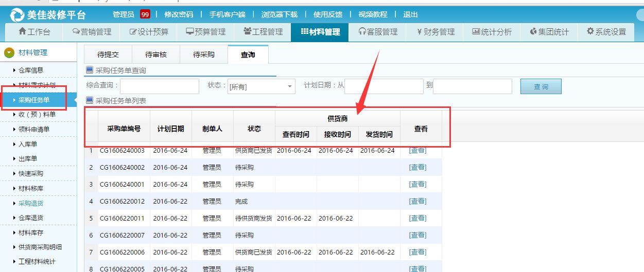Switch to the 待审核 tab

tap(155, 55)
